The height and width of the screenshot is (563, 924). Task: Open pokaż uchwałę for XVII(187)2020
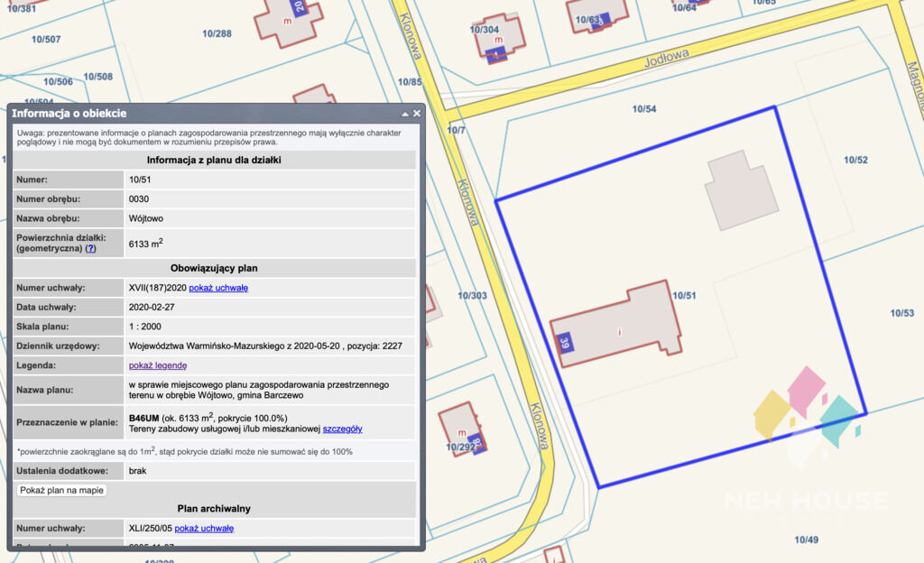coord(218,288)
